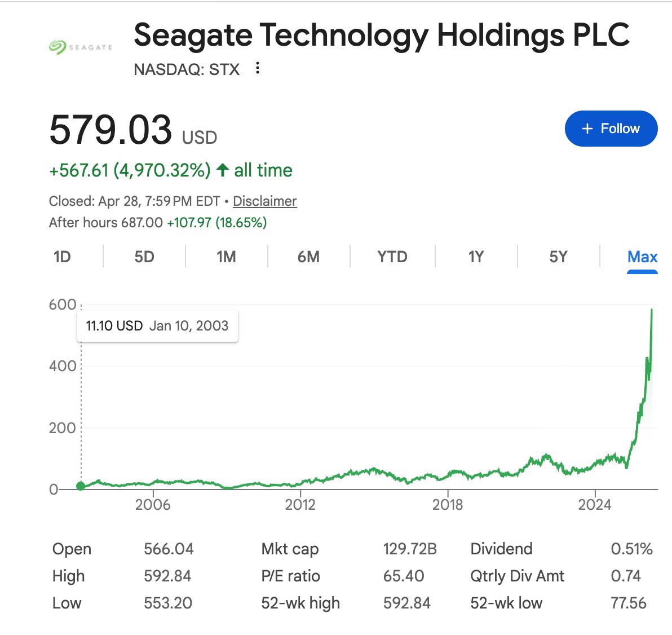Switch chart to 1D range

click(x=62, y=257)
